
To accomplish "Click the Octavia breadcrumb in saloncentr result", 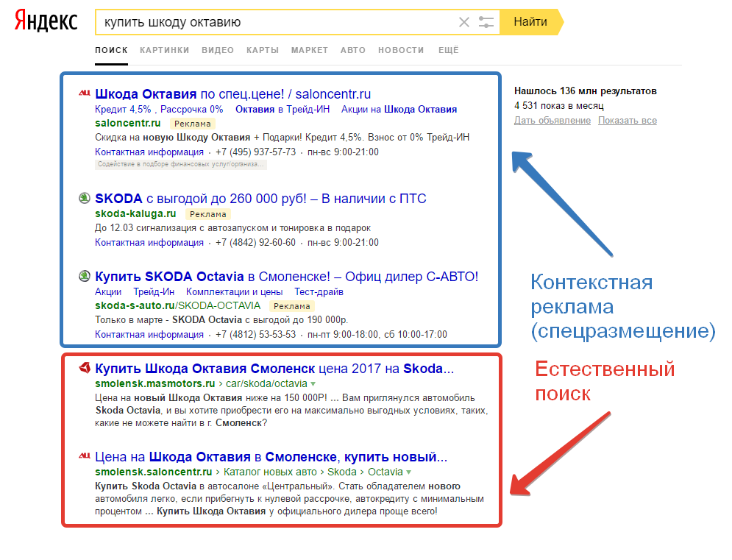I will click(385, 472).
